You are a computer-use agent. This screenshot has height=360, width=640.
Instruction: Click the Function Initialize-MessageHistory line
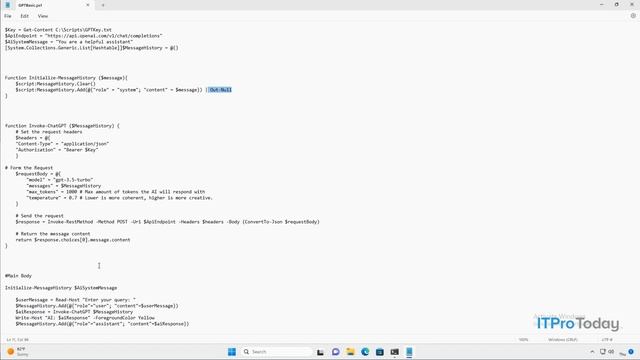66,78
